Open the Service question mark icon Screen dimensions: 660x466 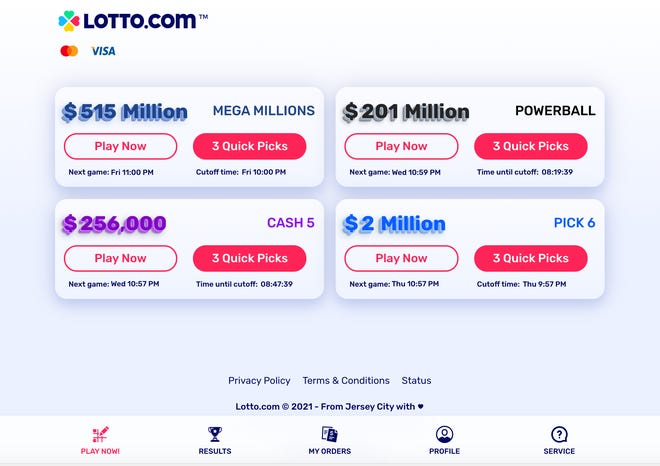[559, 434]
